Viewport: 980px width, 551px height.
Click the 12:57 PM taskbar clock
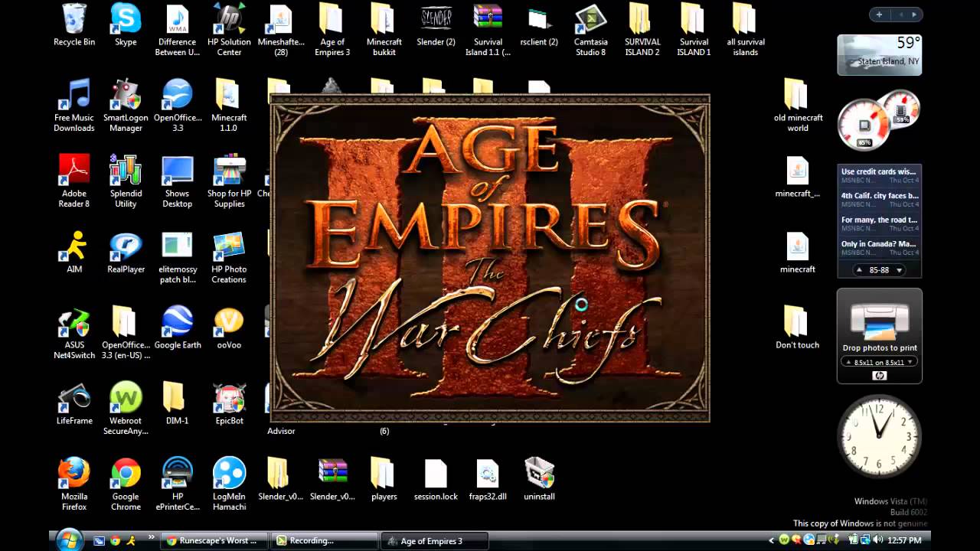coord(904,540)
